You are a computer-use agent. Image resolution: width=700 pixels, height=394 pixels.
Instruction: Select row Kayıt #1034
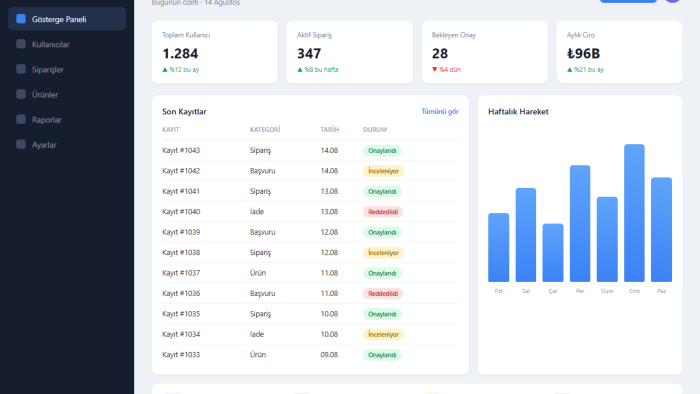tap(310, 334)
